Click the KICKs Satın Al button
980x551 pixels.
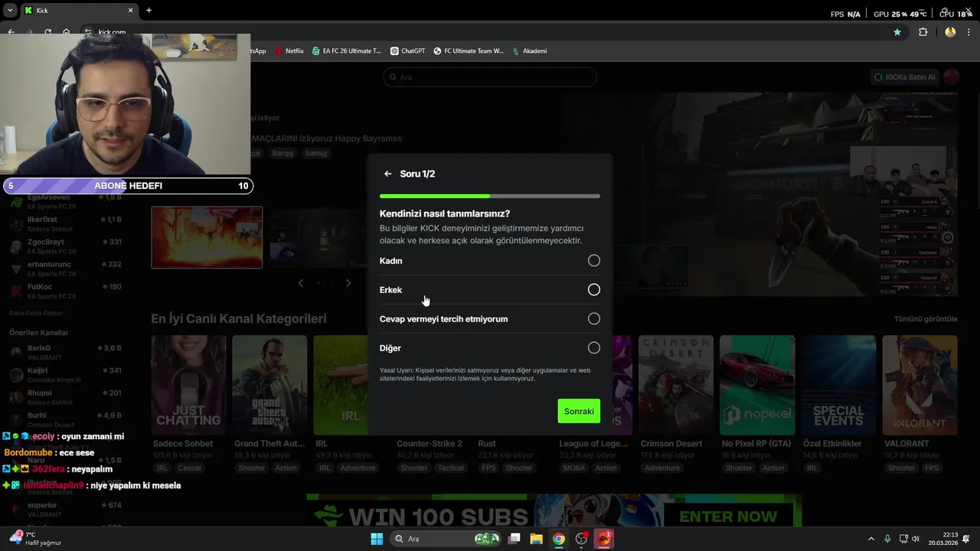[x=905, y=77]
